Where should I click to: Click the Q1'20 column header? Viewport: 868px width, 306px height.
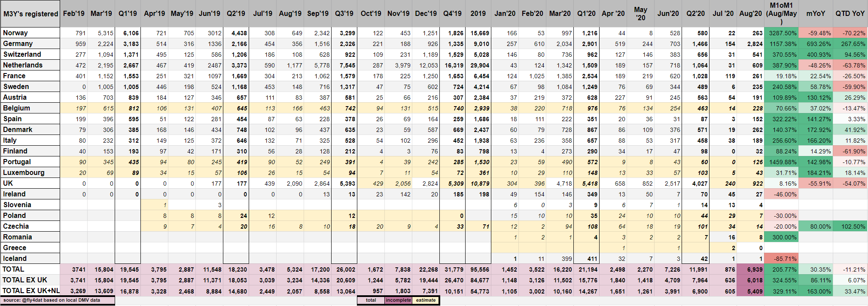[x=587, y=14]
